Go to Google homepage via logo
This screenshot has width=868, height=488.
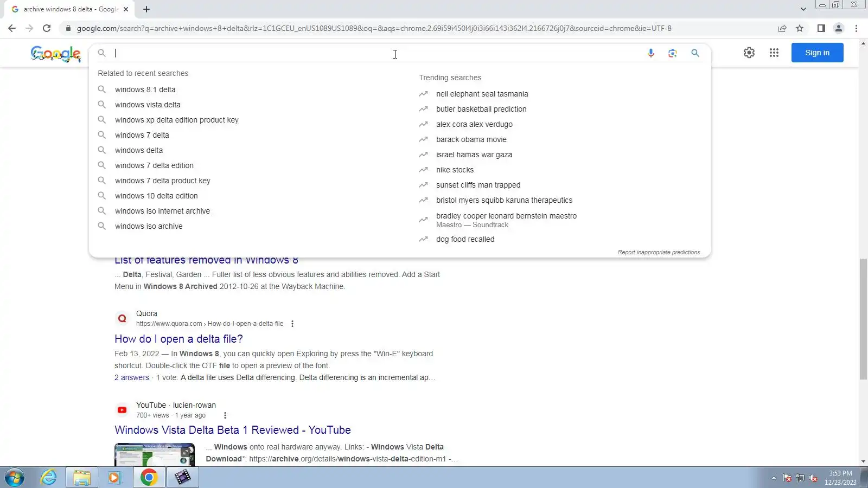(56, 53)
